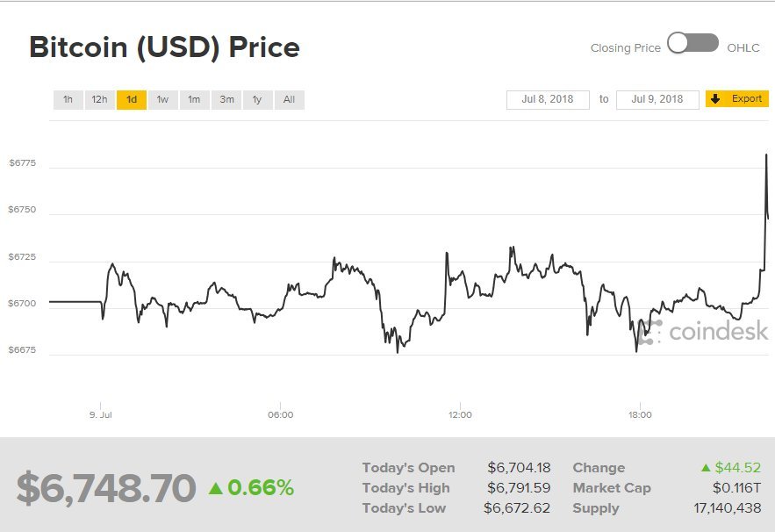Screen dimensions: 775x532
Task: Click the Export button
Action: click(737, 99)
